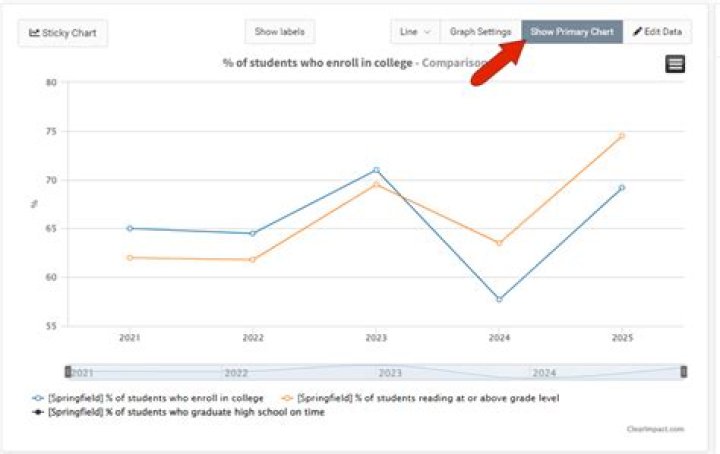Open the chart hamburger menu icon
720x454 pixels.
pos(675,64)
